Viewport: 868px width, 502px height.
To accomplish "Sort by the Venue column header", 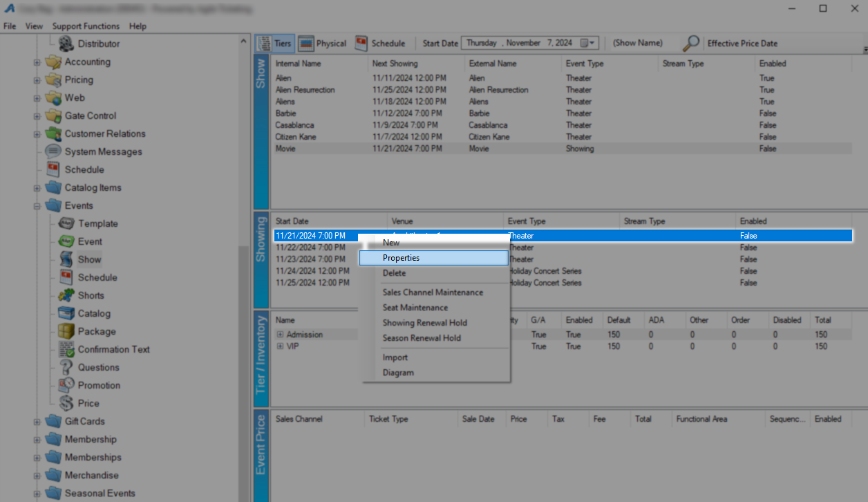I will [446, 221].
